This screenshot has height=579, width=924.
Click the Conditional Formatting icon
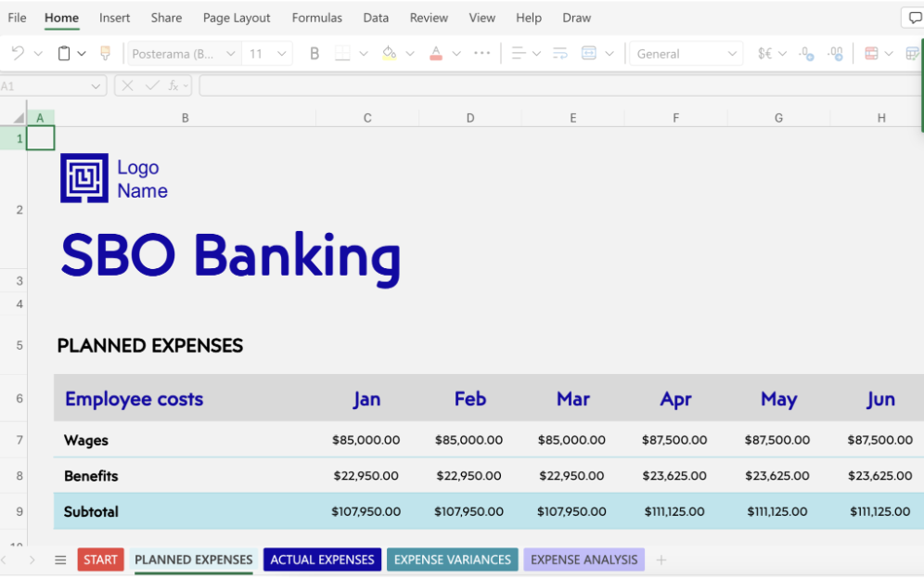tap(871, 54)
